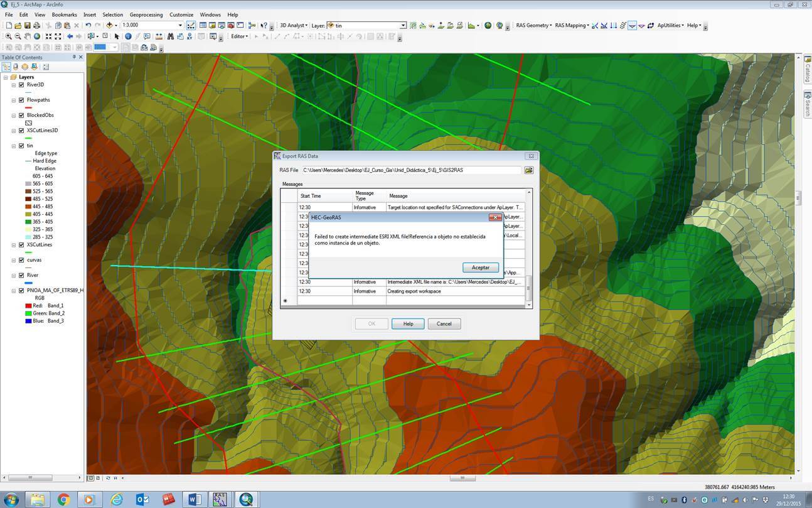Click the highlighted RAS cross-section tool icon

[x=633, y=25]
